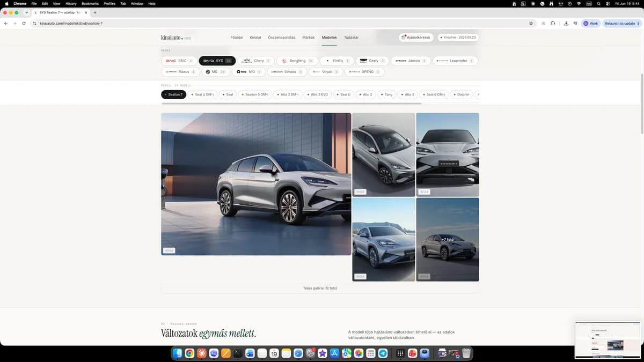Select the XPENG brand chip
The width and height of the screenshot is (644, 362).
point(365,71)
